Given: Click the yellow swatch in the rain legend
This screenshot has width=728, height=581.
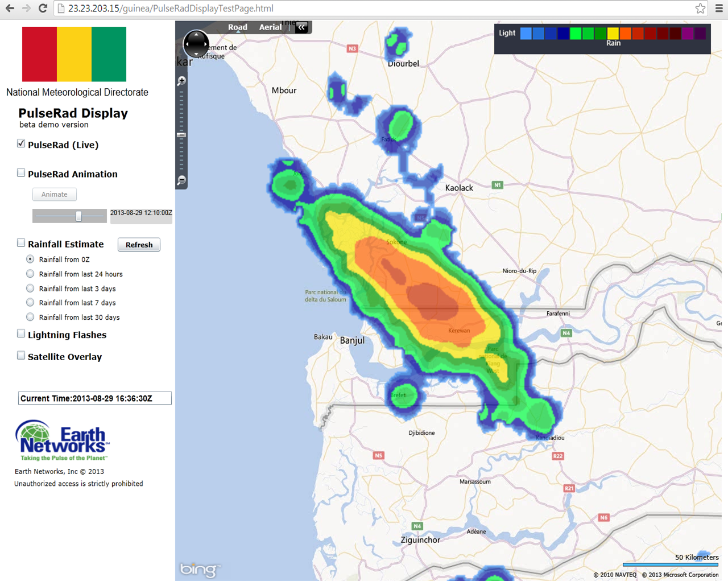Looking at the screenshot, I should pos(613,34).
